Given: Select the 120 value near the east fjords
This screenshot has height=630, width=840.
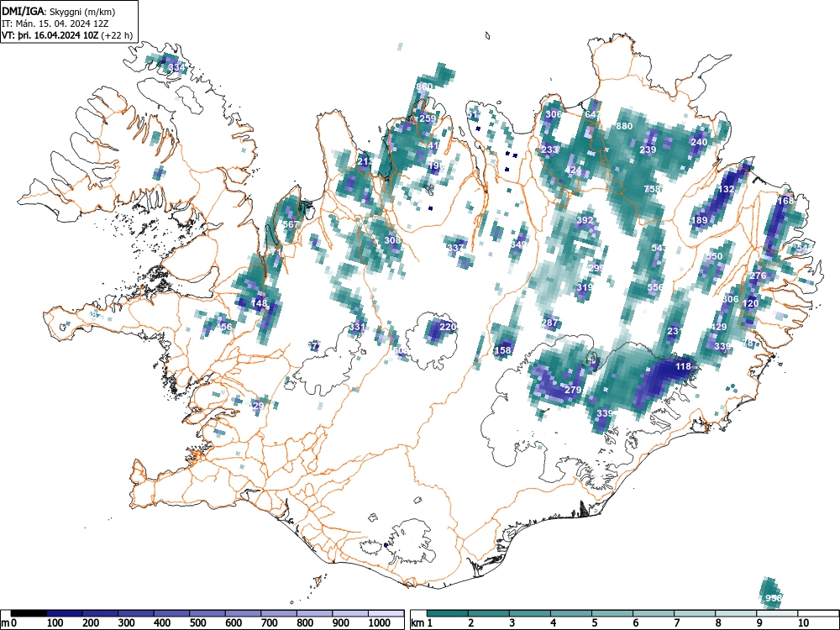Looking at the screenshot, I should (750, 303).
